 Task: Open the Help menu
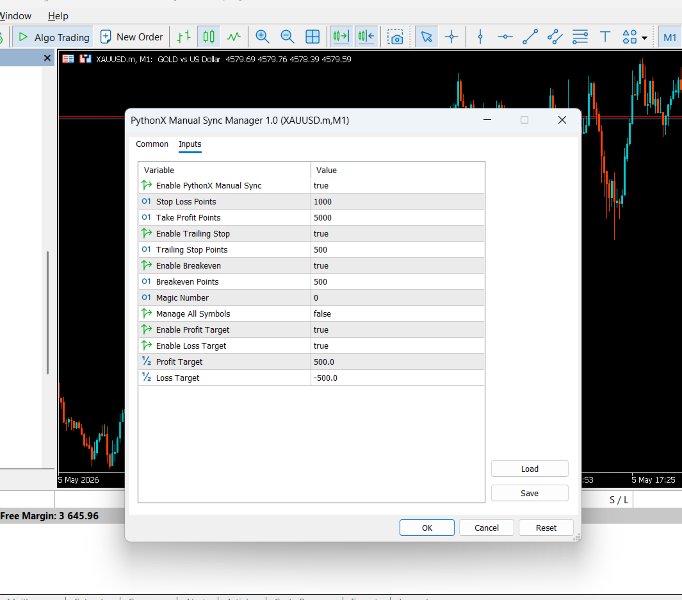click(x=58, y=16)
